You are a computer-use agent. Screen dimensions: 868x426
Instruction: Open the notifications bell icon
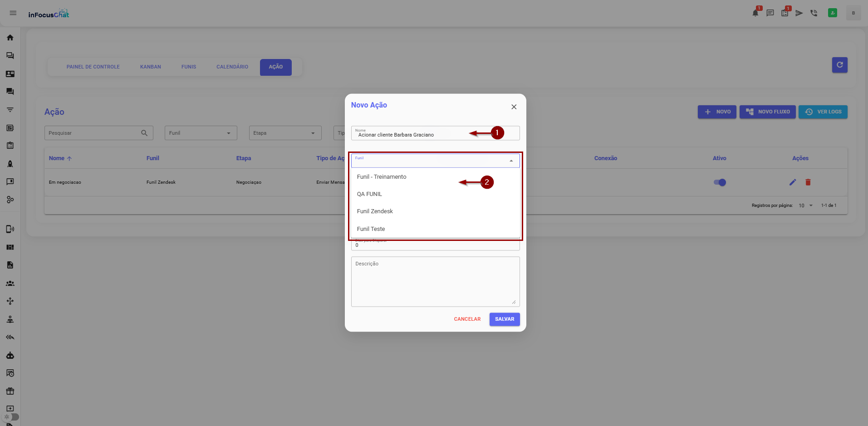pyautogui.click(x=755, y=13)
